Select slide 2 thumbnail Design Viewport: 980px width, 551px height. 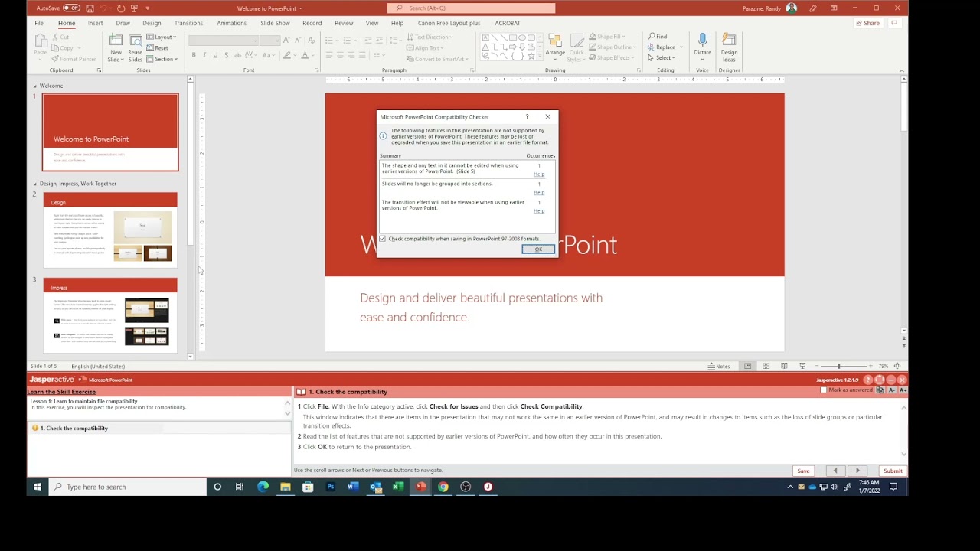(x=110, y=230)
